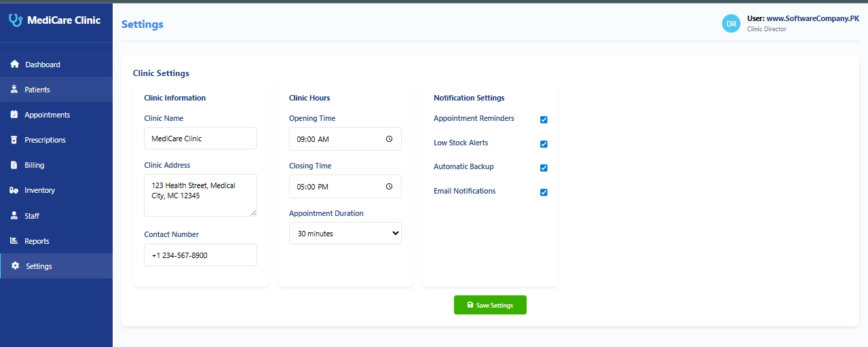Click the Clinic Hours heading
Image resolution: width=868 pixels, height=347 pixels.
[x=309, y=98]
